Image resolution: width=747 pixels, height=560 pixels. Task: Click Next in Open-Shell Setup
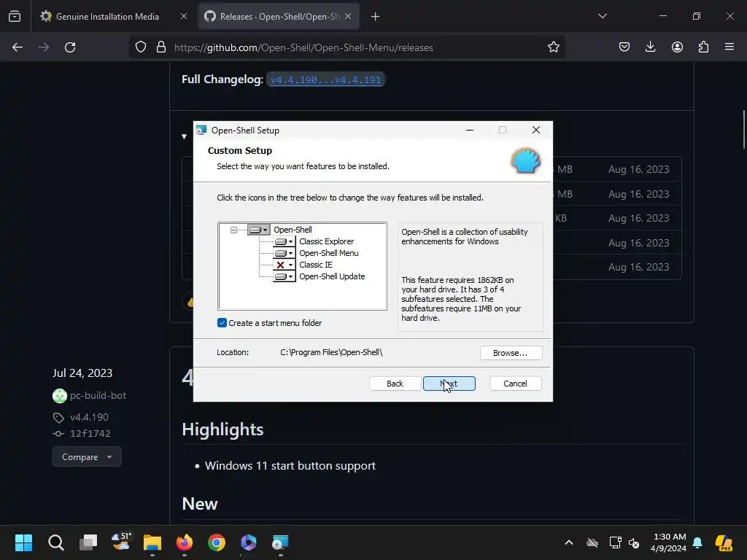point(449,384)
